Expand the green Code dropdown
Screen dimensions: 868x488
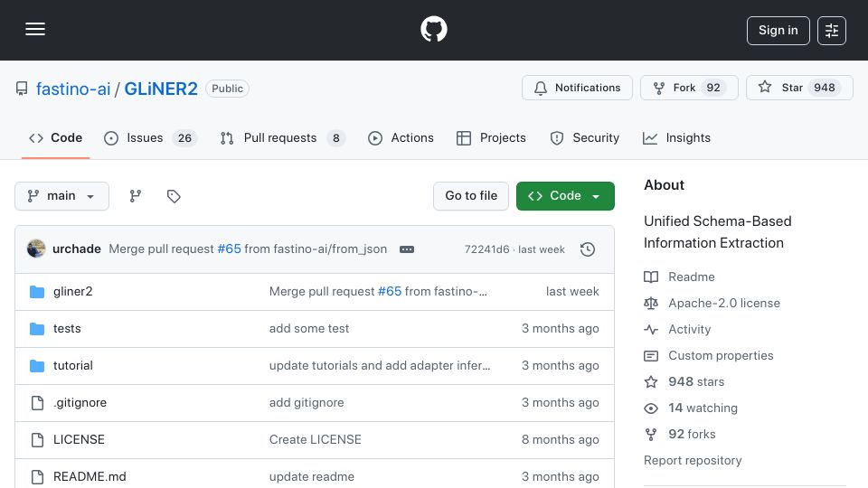click(565, 196)
